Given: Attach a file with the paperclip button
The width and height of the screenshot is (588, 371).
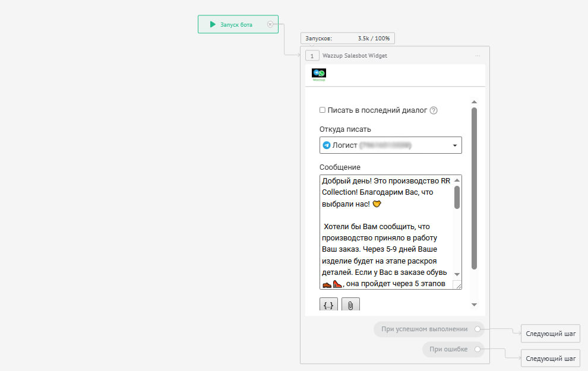Looking at the screenshot, I should [x=350, y=305].
